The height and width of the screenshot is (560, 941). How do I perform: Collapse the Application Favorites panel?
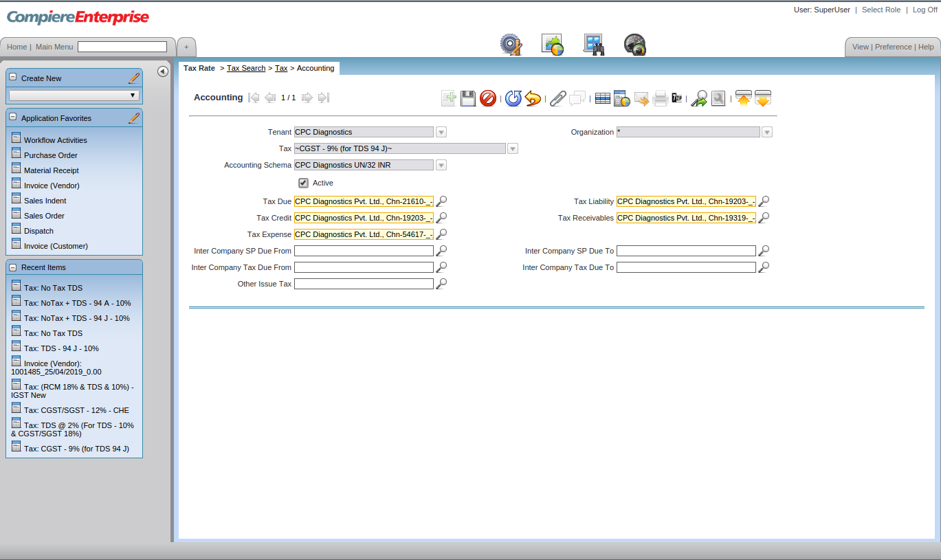[13, 117]
